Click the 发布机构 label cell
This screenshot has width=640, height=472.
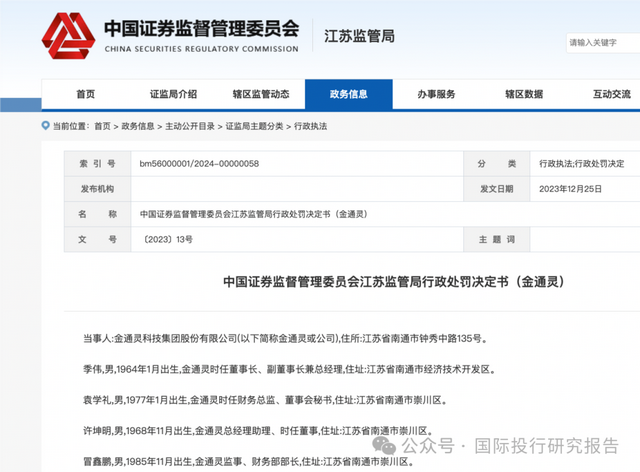coord(98,189)
